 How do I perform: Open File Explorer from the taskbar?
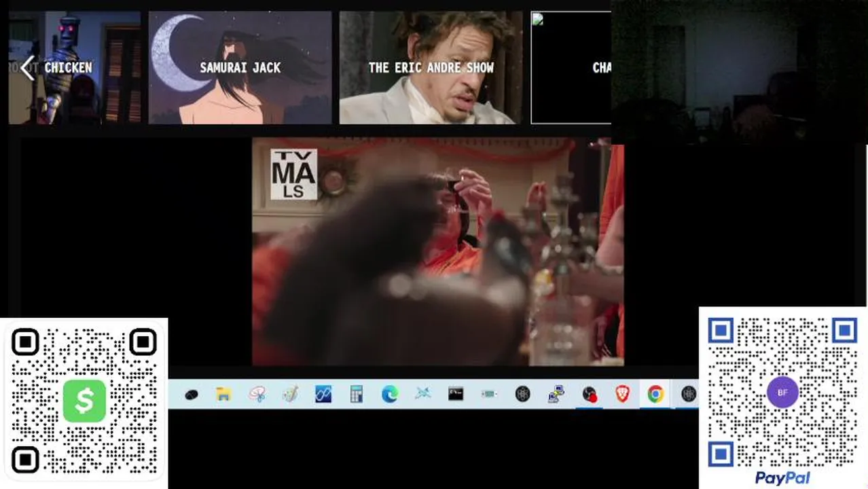point(223,394)
